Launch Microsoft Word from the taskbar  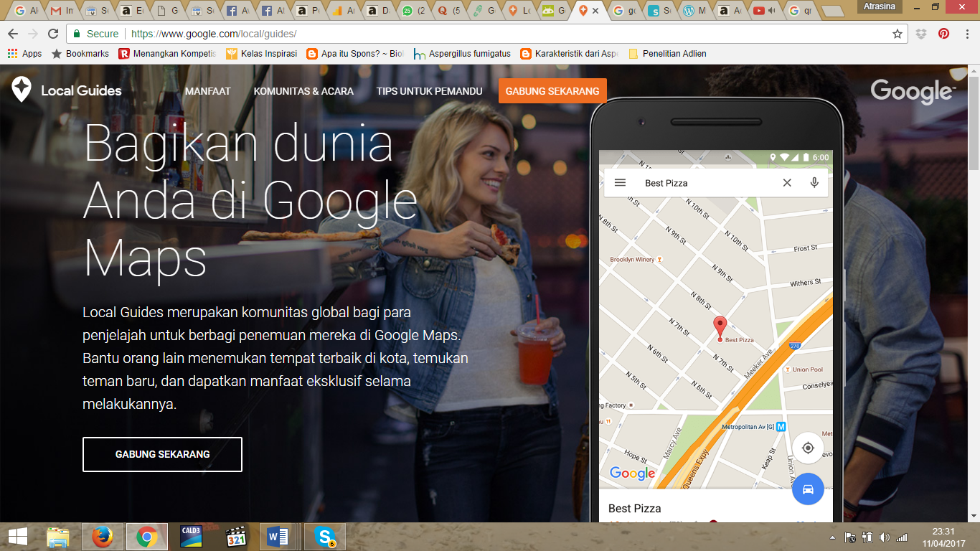click(x=277, y=537)
